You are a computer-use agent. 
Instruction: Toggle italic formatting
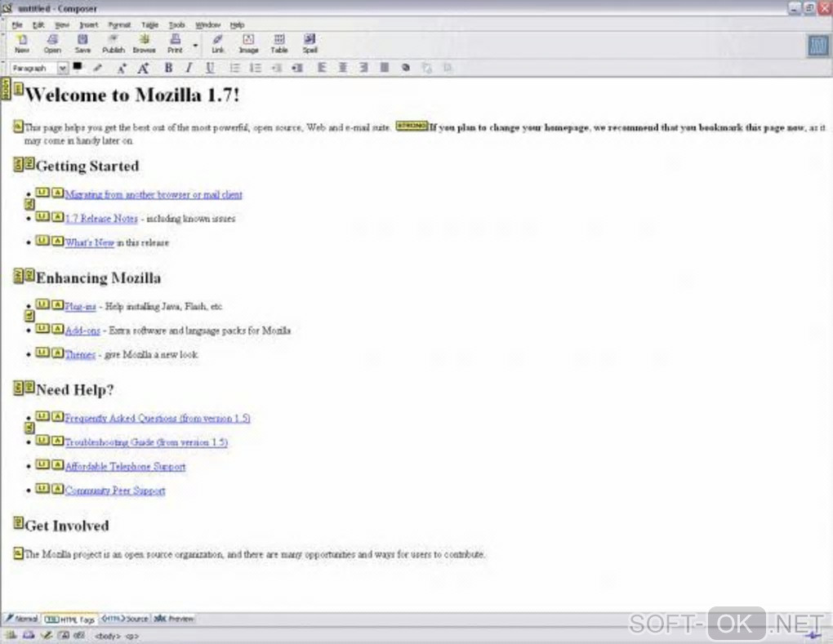pyautogui.click(x=189, y=68)
